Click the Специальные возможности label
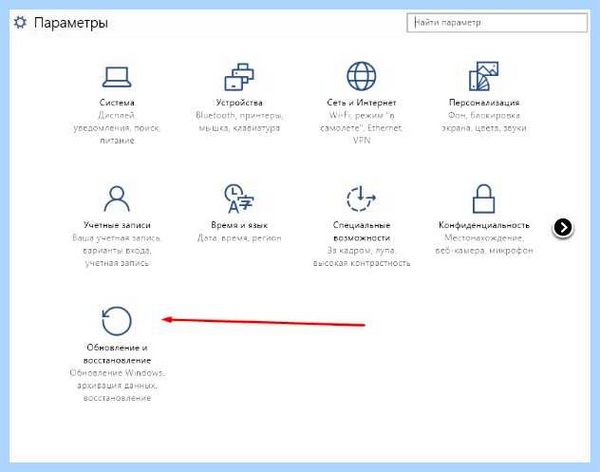The width and height of the screenshot is (600, 472). [361, 231]
